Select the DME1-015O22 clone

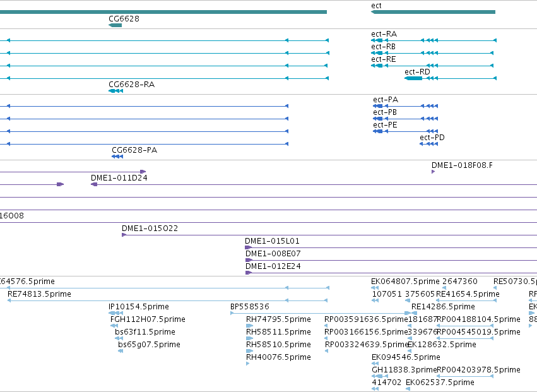(329, 235)
